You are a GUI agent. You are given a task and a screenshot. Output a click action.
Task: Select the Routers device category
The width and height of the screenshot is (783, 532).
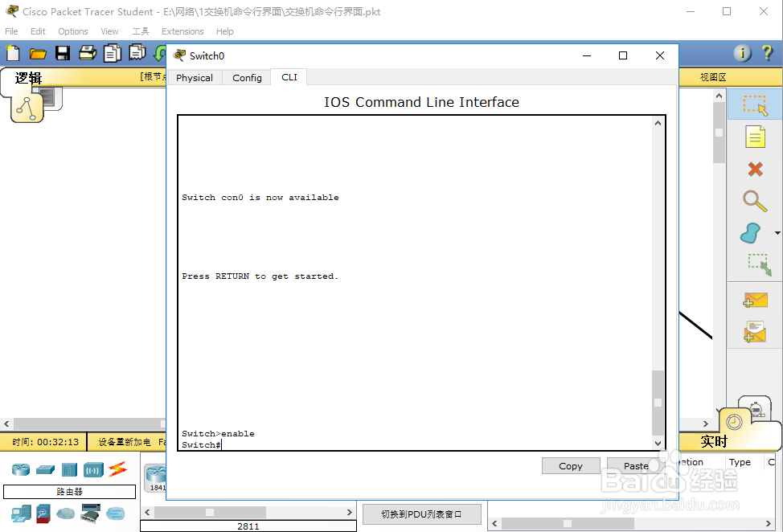click(x=21, y=469)
